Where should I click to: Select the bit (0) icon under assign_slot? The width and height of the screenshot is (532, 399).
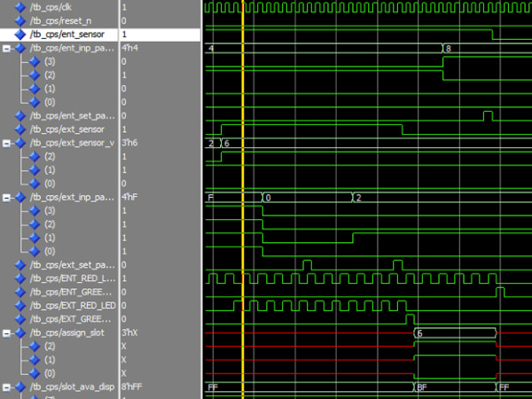(35, 373)
